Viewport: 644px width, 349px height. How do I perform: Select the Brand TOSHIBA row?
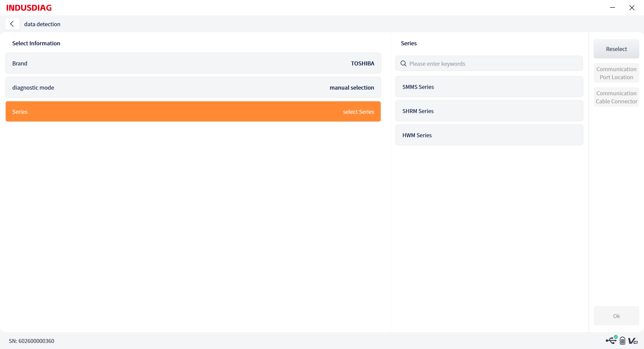click(x=193, y=63)
